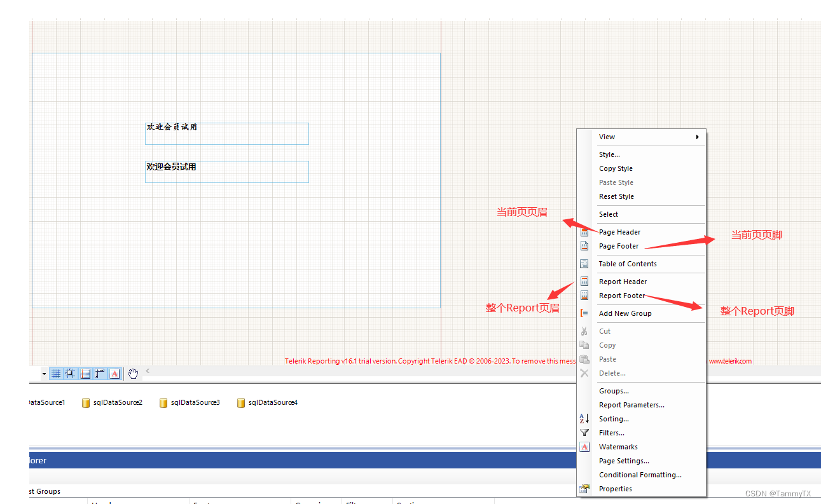
Task: Open Report Parameters... from the menu
Action: coord(642,405)
